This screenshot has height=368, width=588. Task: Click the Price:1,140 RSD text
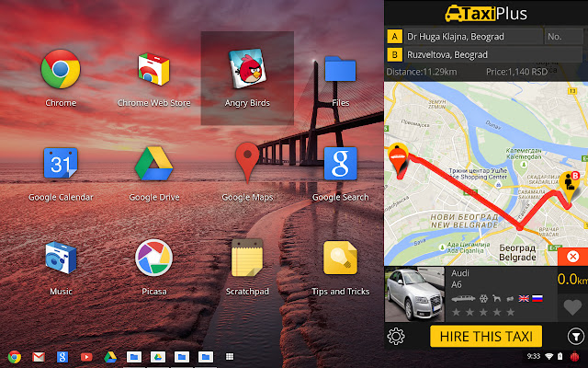coord(516,72)
